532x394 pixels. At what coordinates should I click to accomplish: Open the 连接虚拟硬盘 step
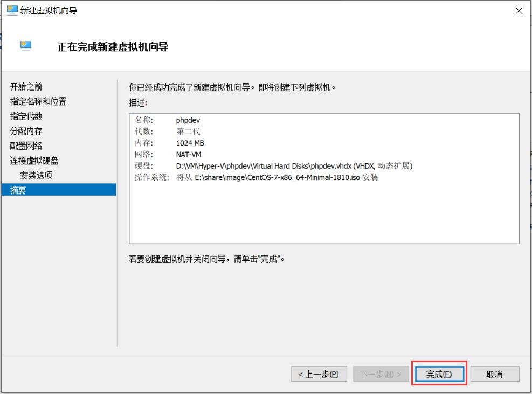coord(31,161)
